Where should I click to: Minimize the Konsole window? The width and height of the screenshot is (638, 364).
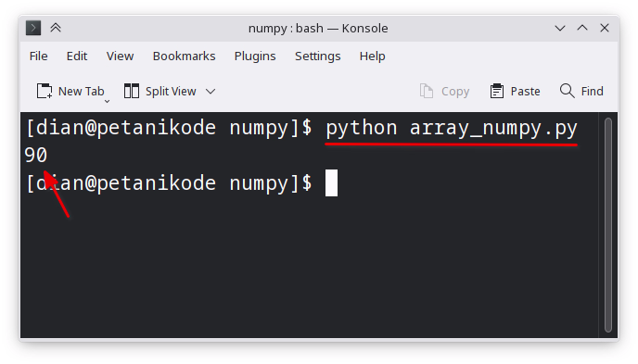pos(560,28)
